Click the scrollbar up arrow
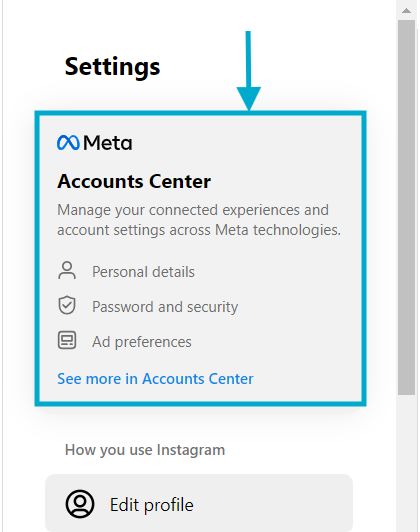This screenshot has height=532, width=420. click(x=406, y=11)
